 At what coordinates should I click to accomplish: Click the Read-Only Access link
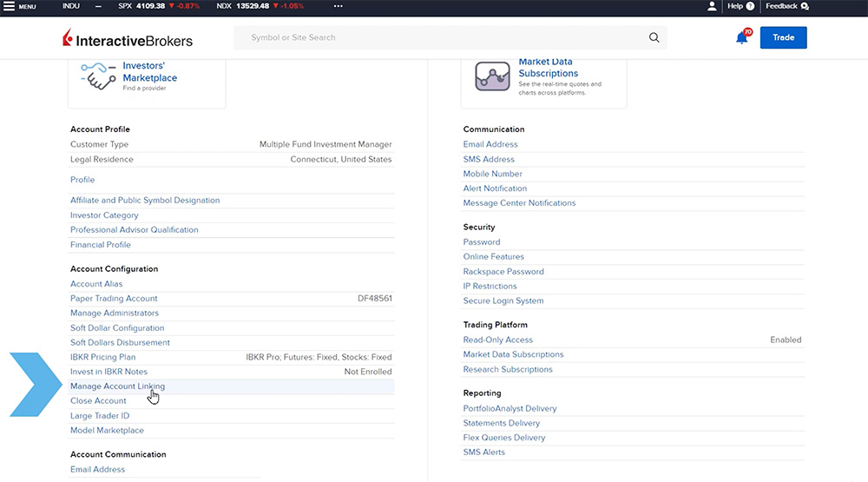tap(498, 340)
